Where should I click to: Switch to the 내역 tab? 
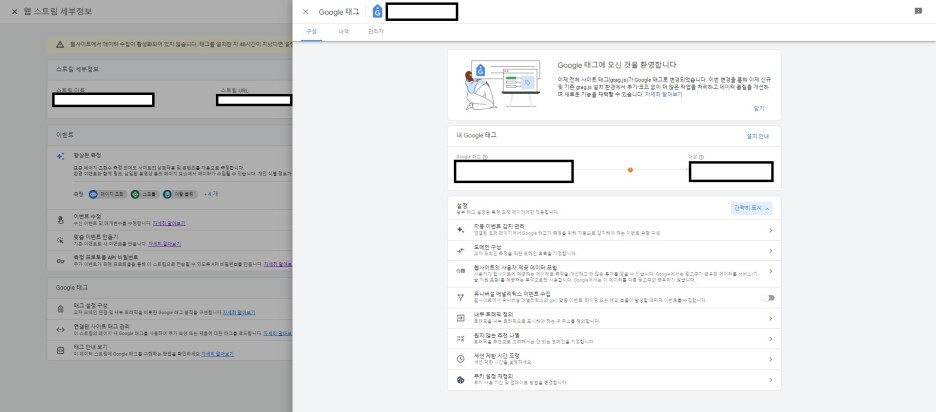tap(343, 32)
